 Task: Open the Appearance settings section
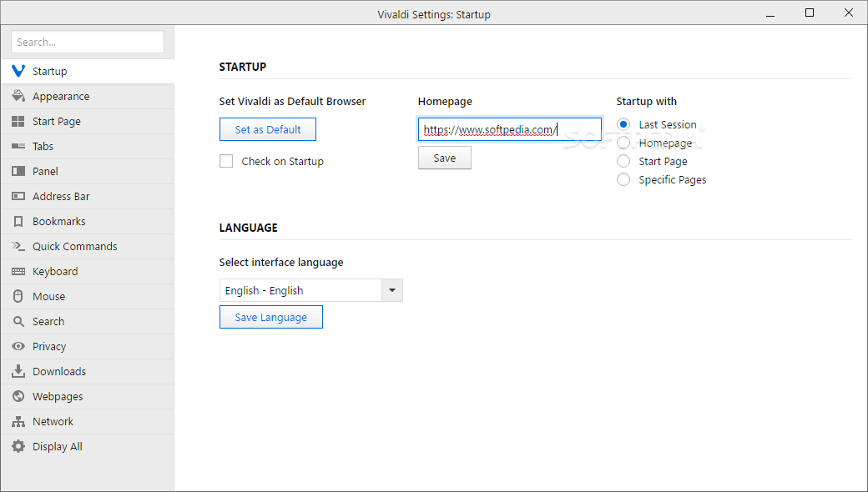88,96
